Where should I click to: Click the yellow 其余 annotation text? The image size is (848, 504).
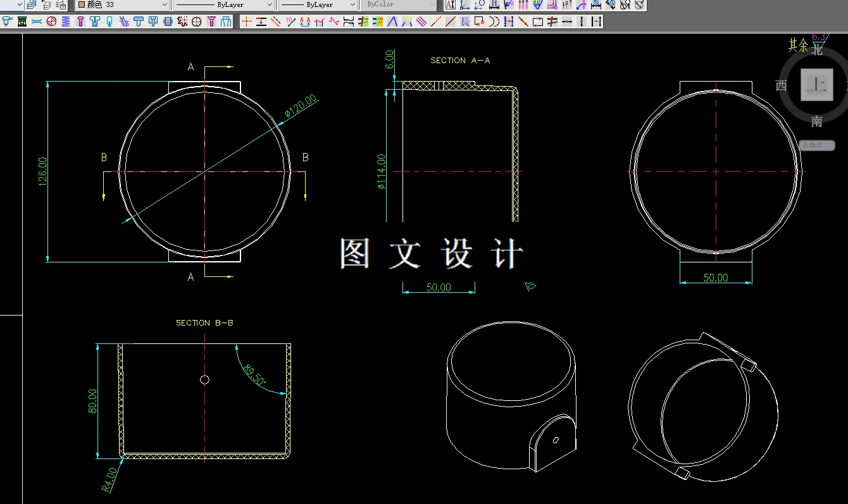click(798, 46)
